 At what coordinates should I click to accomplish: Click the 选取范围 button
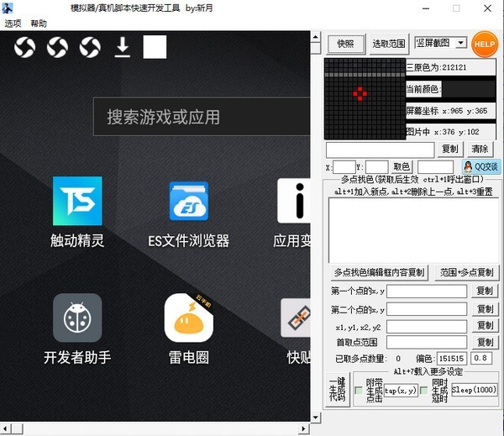(389, 44)
